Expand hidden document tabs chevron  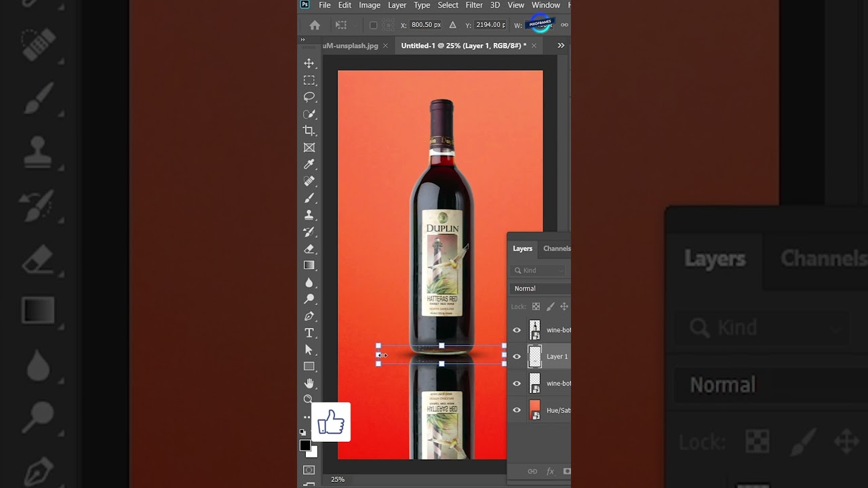coord(561,45)
